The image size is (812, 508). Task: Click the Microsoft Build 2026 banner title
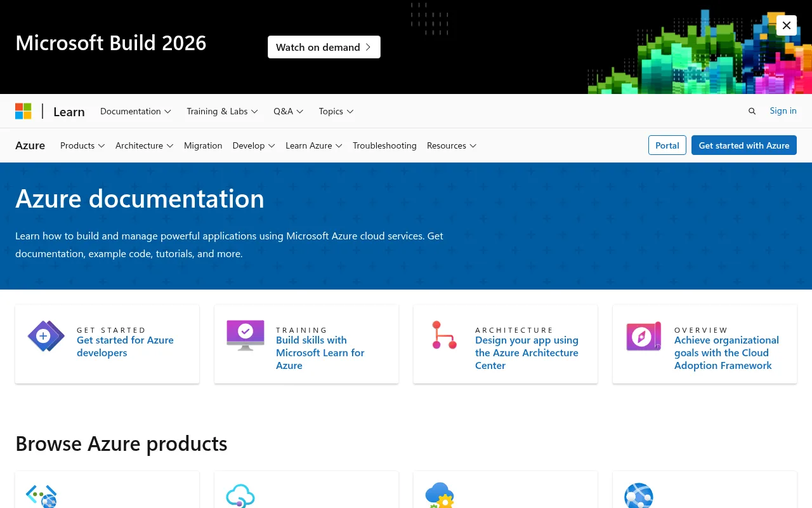point(111,43)
